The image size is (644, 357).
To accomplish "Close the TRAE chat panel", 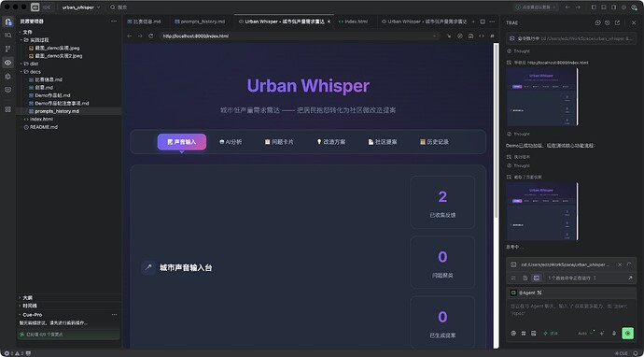I will (x=634, y=23).
